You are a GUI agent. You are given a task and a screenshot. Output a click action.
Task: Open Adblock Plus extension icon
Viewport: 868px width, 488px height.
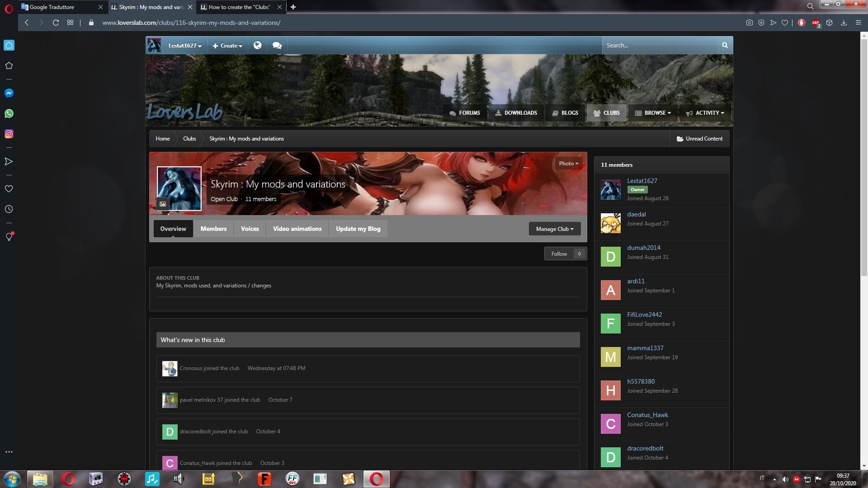[816, 23]
